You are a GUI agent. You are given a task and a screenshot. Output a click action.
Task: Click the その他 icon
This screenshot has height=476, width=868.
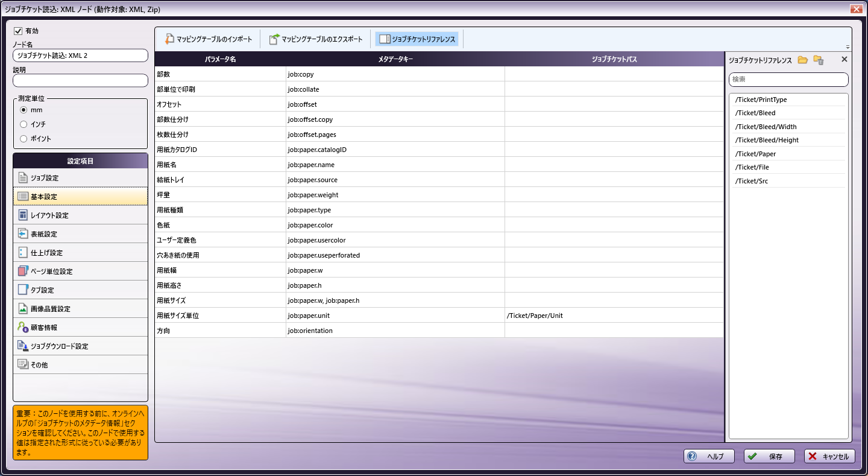pos(23,364)
